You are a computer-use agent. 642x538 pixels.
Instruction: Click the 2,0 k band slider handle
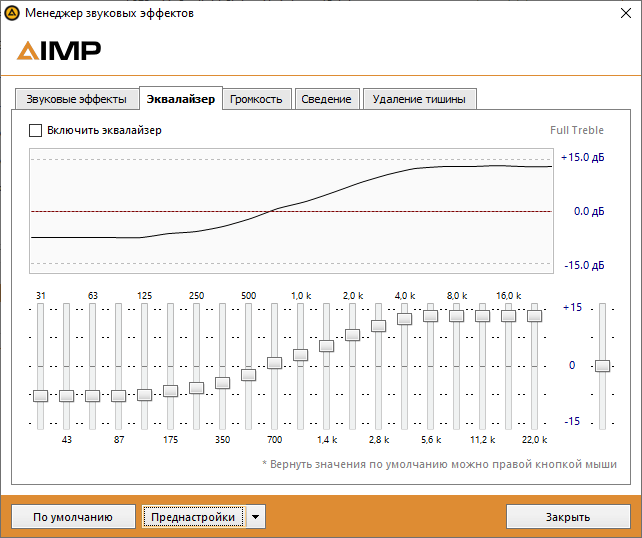pyautogui.click(x=353, y=335)
